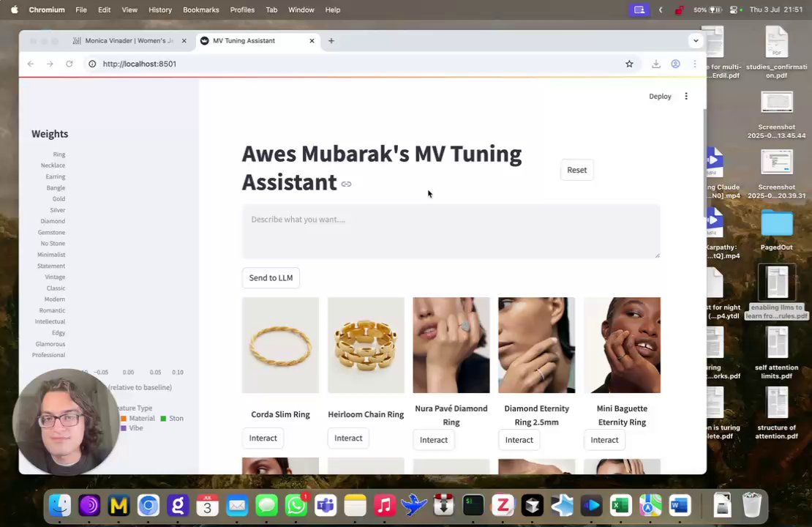
Task: Switch to the Monica Vinader tab
Action: (x=129, y=41)
